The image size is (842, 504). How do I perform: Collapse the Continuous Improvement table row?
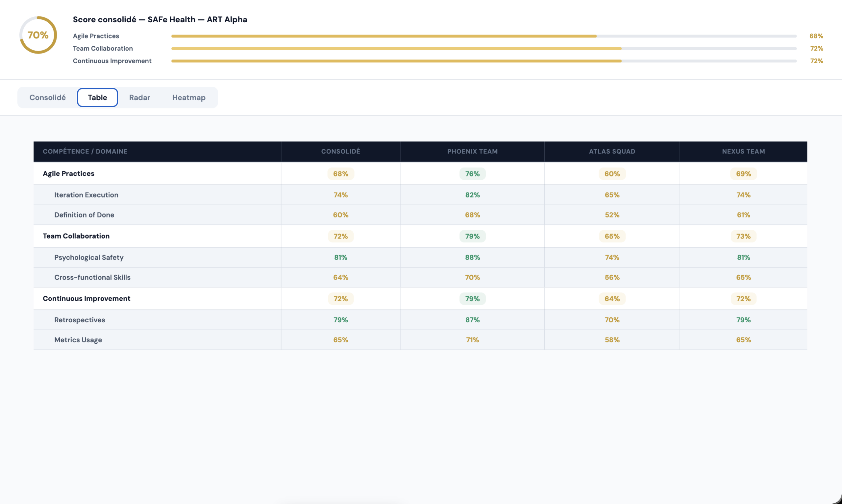(x=87, y=299)
